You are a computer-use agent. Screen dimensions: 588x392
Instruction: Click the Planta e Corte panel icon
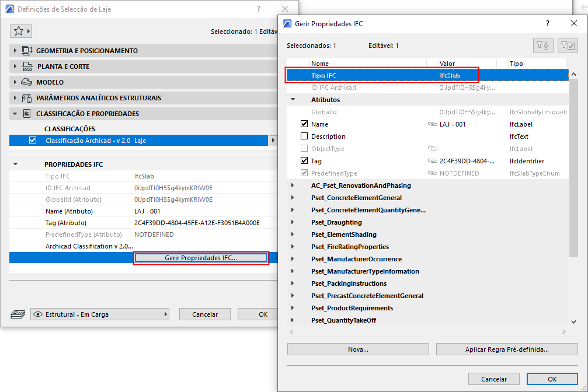coord(27,66)
